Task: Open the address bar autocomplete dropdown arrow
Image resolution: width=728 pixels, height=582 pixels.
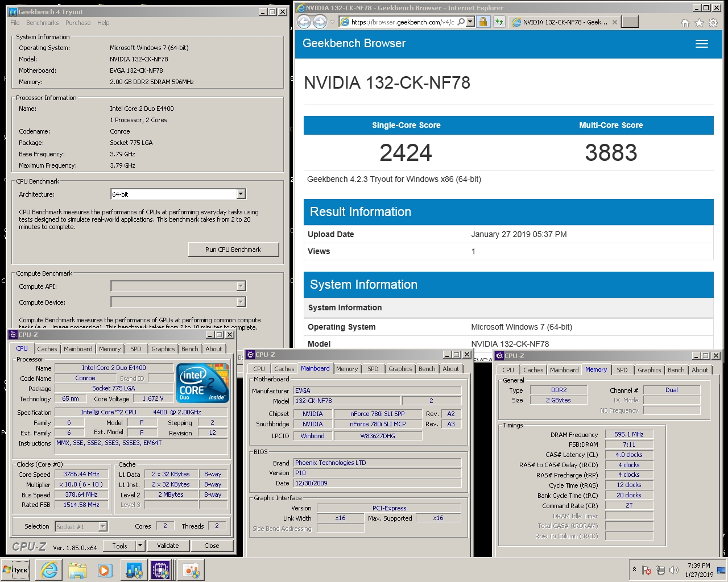Action: pos(470,22)
